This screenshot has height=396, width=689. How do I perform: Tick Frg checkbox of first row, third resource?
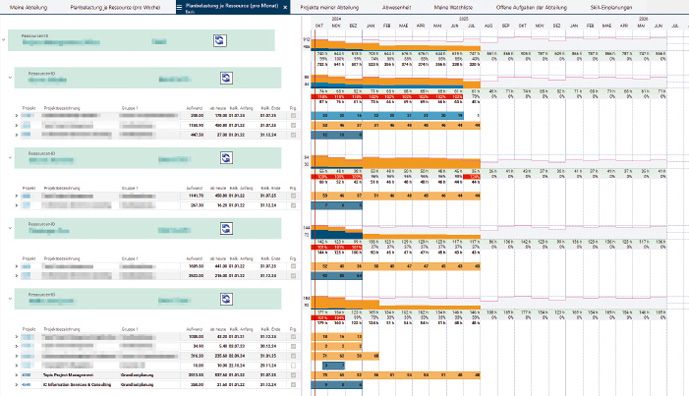[293, 196]
